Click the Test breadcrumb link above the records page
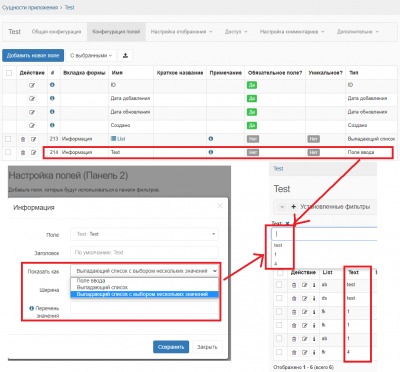Screen dimensions: 400x372 click(x=278, y=169)
